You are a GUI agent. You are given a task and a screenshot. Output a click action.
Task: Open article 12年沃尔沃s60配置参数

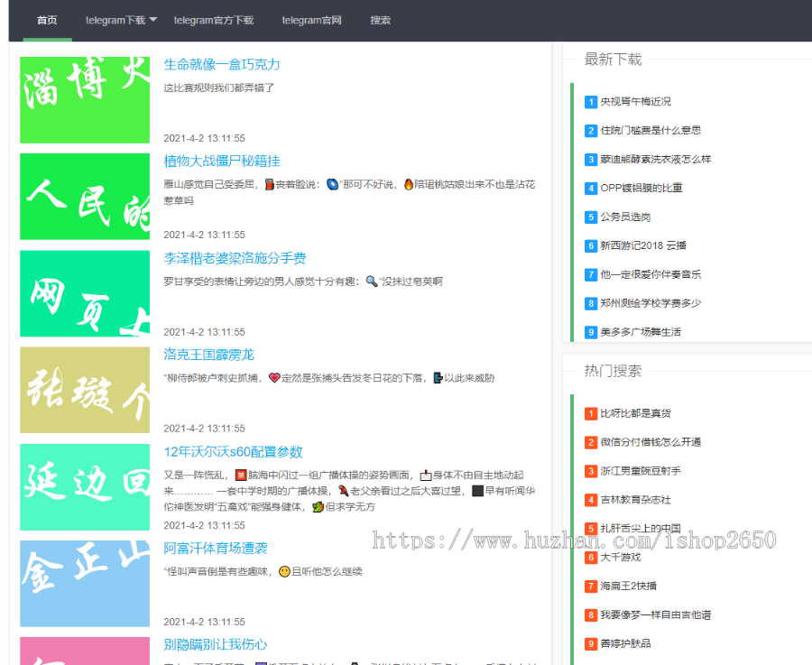tap(233, 452)
